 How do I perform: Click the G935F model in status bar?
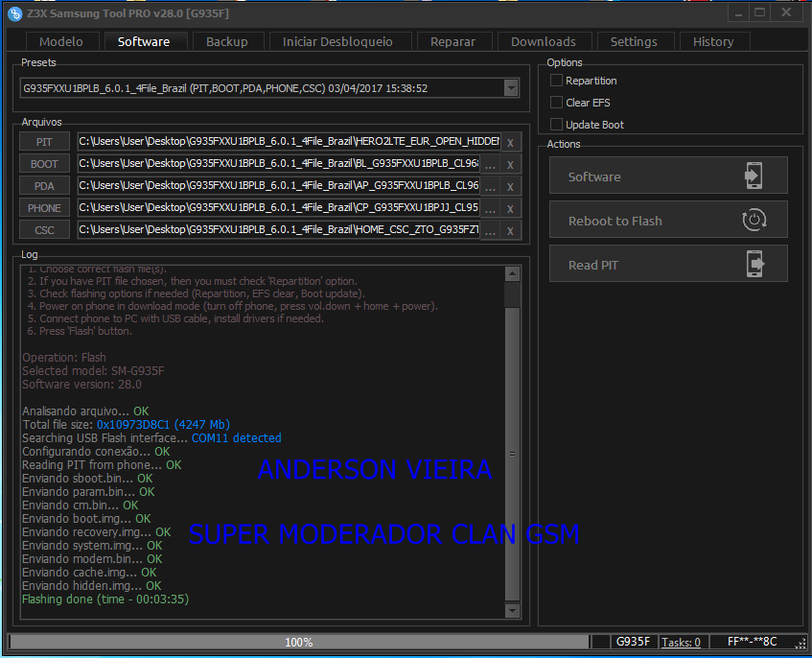(633, 642)
